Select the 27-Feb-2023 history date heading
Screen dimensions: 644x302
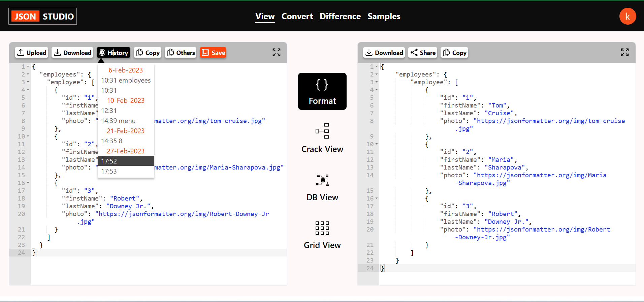pyautogui.click(x=126, y=151)
